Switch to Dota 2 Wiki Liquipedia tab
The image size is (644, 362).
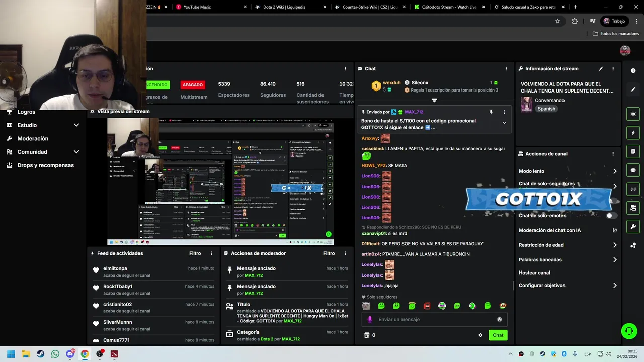point(291,7)
